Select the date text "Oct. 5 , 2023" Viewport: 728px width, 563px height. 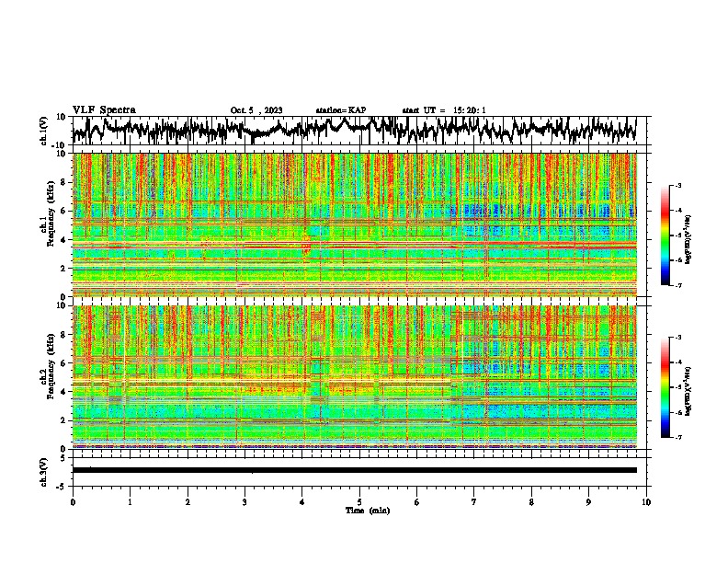tap(256, 110)
